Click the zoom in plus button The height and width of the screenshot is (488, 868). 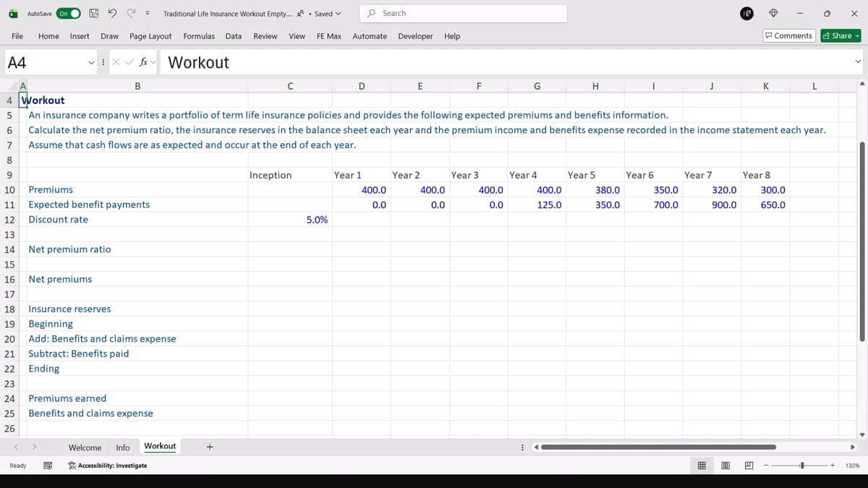click(x=833, y=466)
